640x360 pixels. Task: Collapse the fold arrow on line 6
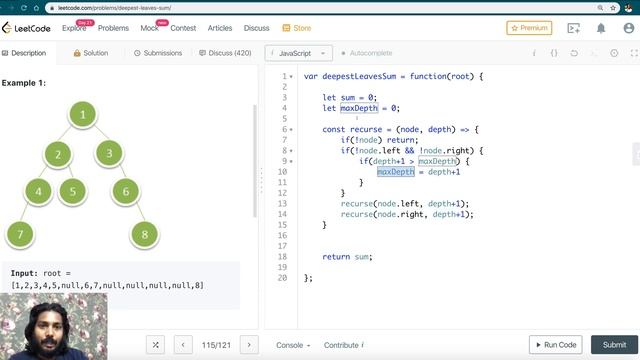point(291,129)
